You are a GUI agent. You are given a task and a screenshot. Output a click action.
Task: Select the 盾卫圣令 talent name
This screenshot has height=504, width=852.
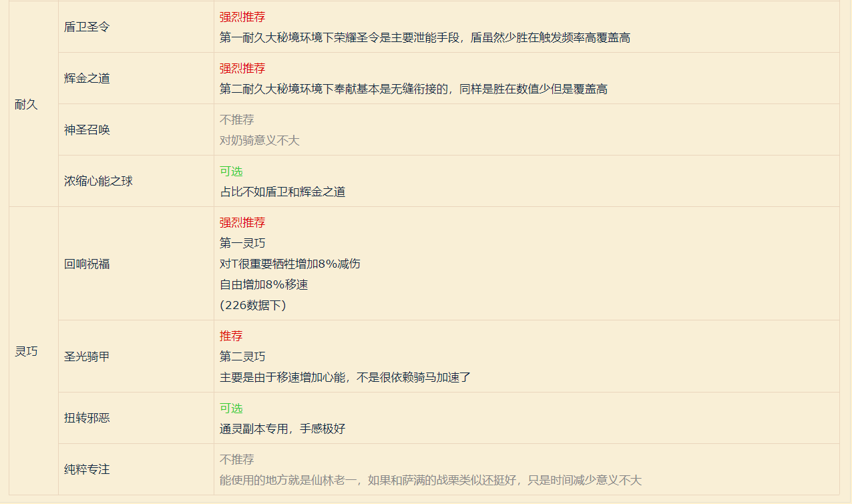[87, 27]
